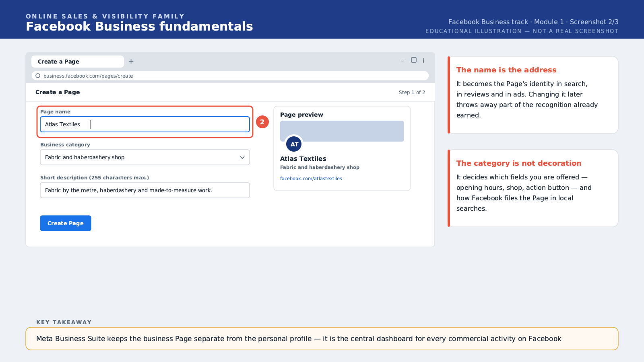Click the 'Short description (255 characters max.)' label

click(x=95, y=178)
